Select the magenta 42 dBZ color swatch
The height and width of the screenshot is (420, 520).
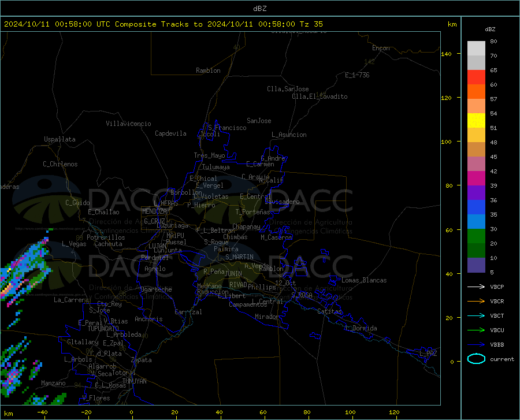(476, 179)
